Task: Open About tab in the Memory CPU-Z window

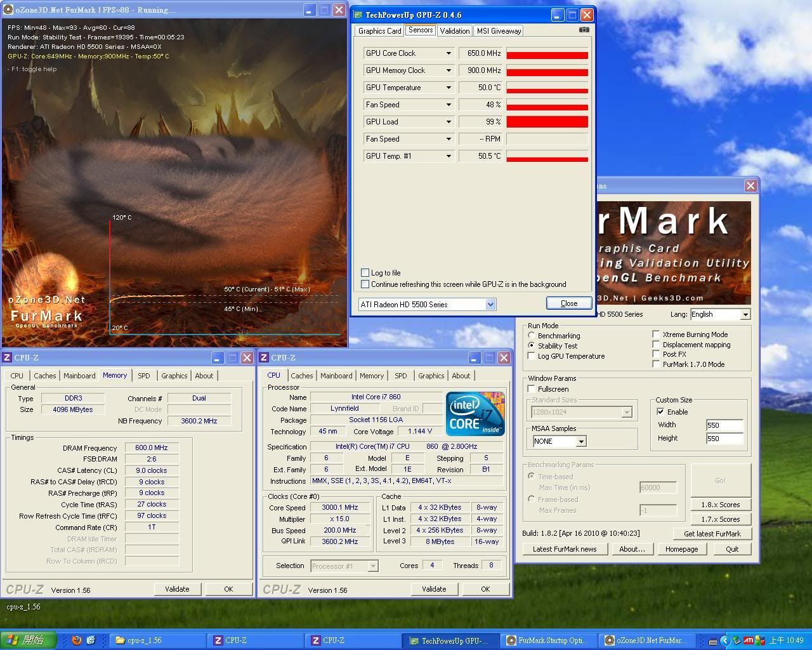Action: [204, 376]
